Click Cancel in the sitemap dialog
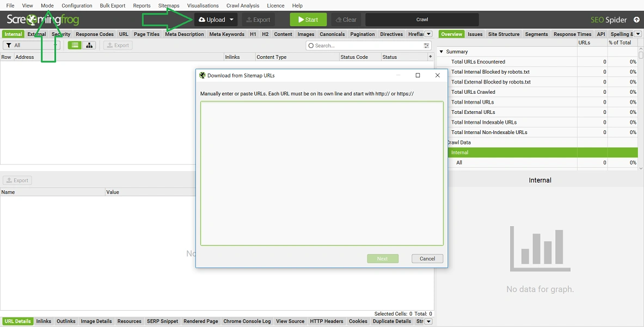Image resolution: width=644 pixels, height=327 pixels. click(427, 259)
